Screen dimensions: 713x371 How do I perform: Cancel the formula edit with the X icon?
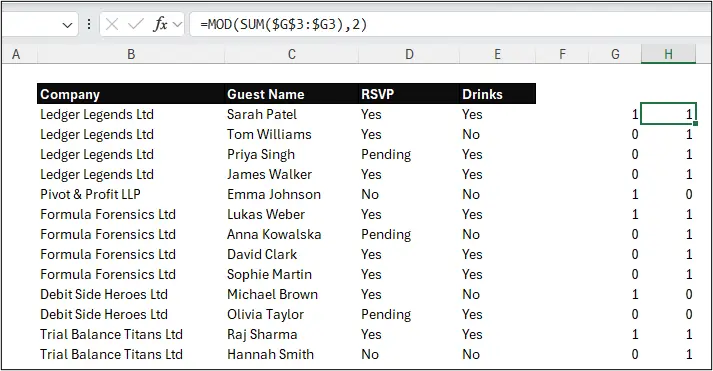(x=112, y=24)
